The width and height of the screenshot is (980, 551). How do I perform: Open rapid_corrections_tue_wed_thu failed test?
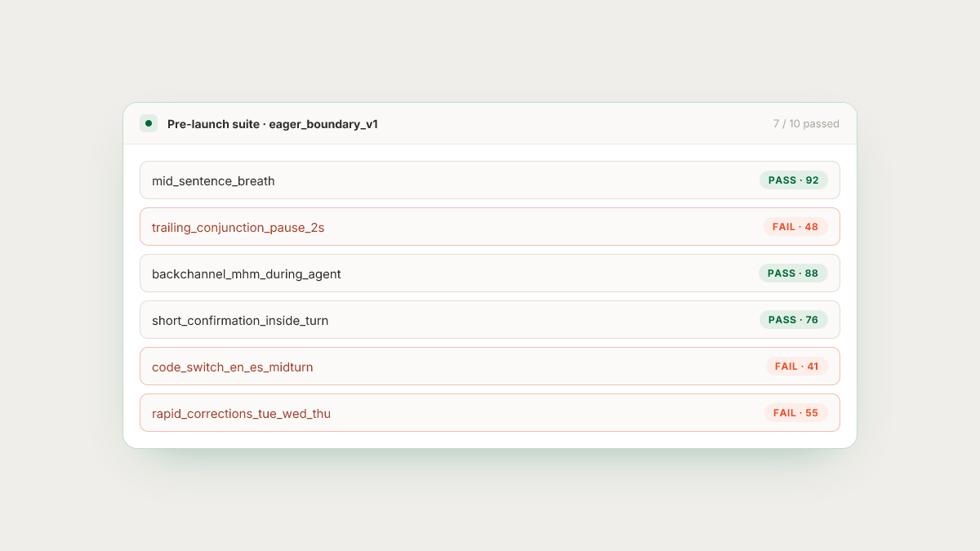[490, 413]
